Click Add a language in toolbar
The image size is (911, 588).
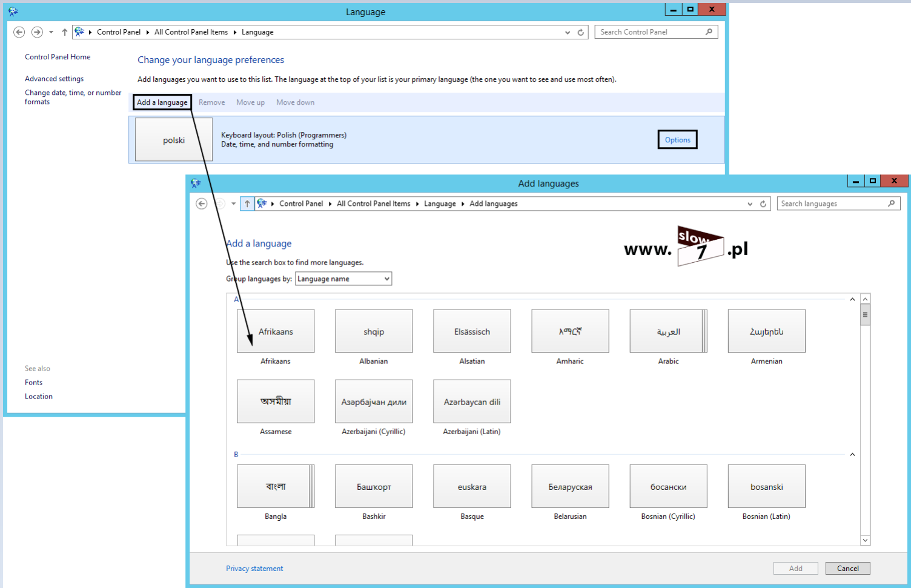pyautogui.click(x=162, y=102)
